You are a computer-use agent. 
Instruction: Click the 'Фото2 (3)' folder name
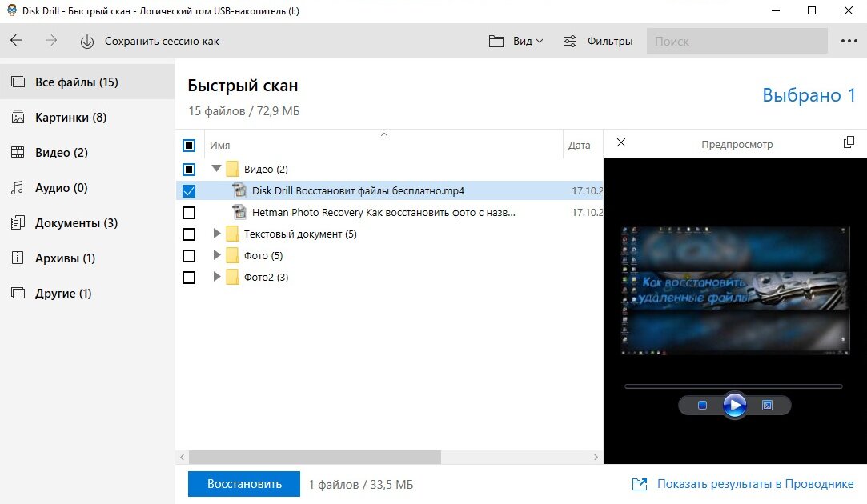[x=266, y=278]
